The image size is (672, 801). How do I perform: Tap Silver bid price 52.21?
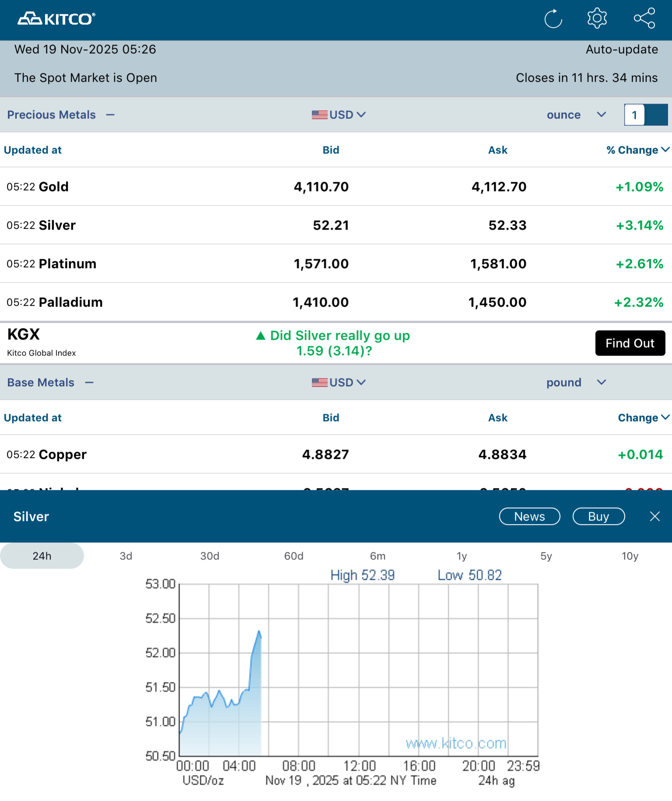pos(331,225)
